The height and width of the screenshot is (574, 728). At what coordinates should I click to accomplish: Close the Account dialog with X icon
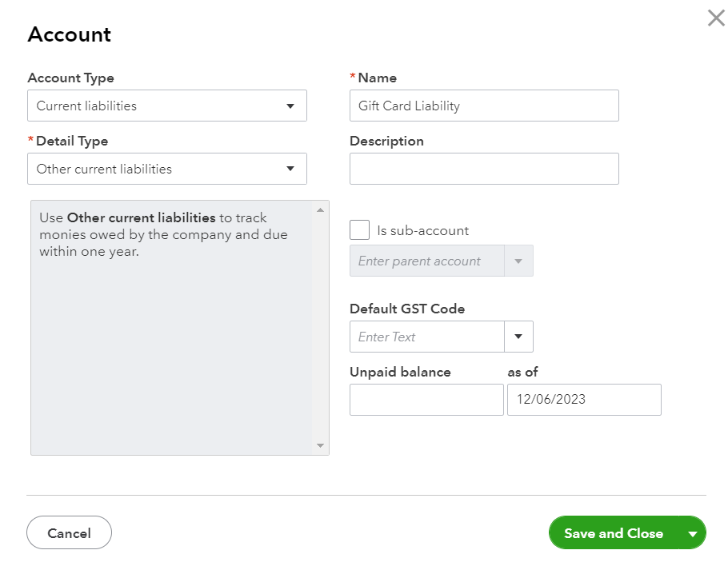(x=716, y=18)
